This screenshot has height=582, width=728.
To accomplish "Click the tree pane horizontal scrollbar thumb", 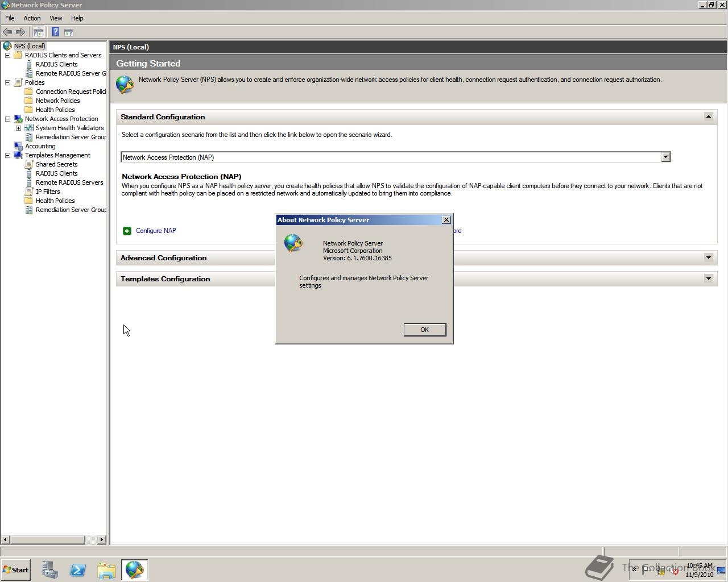I will tap(47, 539).
